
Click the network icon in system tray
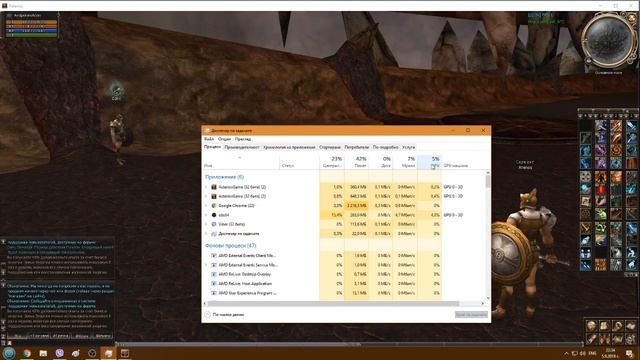pos(575,353)
